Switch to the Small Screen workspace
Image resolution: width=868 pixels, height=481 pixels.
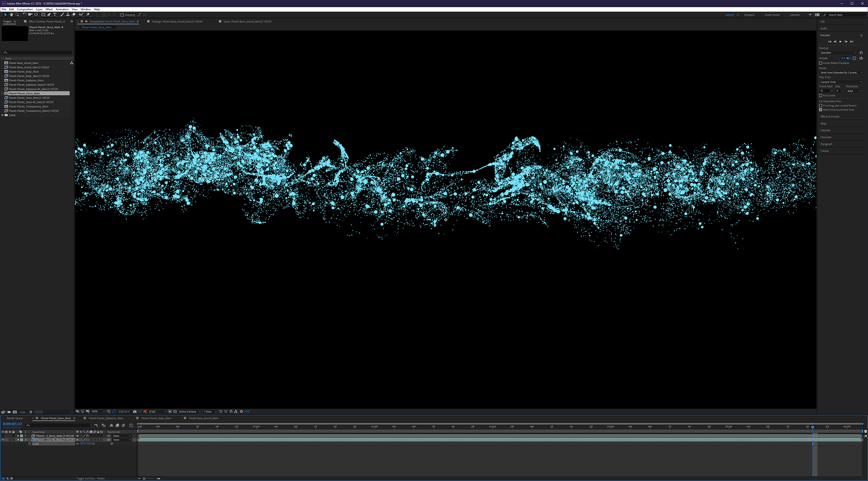click(x=772, y=15)
